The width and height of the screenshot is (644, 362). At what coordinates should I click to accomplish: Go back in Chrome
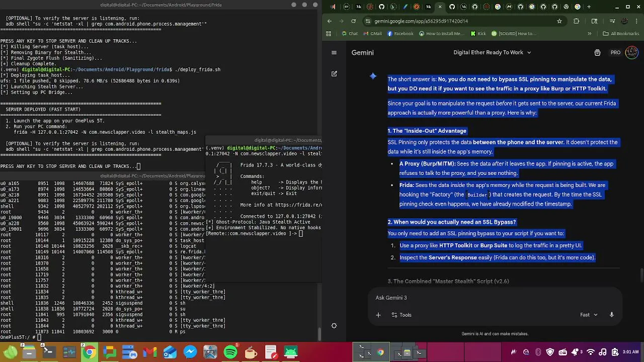[x=330, y=21]
